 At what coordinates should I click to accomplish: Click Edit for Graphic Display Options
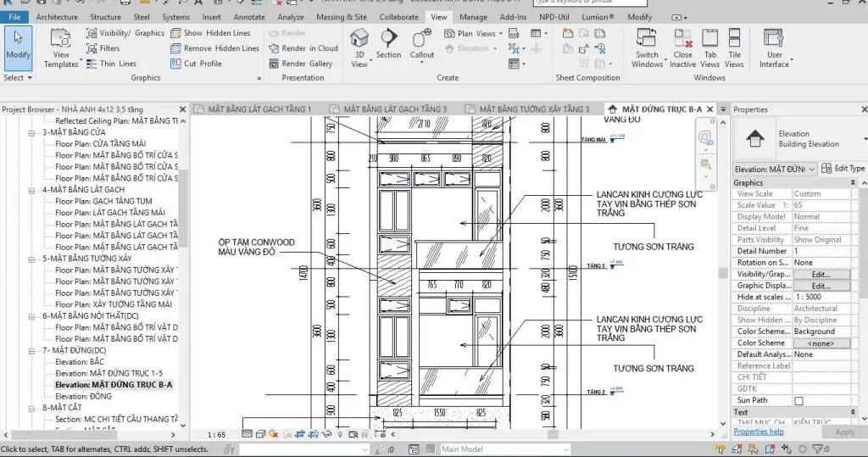(x=821, y=286)
